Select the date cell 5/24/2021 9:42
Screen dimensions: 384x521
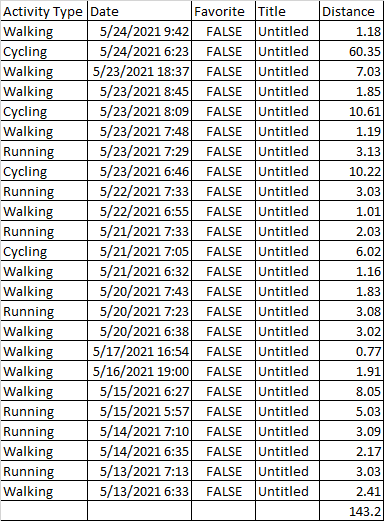[139, 31]
